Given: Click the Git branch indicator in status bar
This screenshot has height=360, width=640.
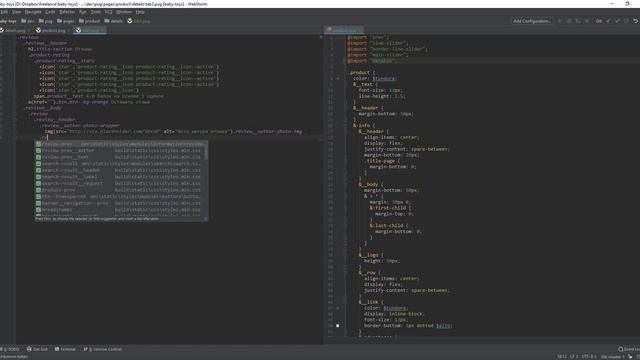Looking at the screenshot, I should [612, 357].
